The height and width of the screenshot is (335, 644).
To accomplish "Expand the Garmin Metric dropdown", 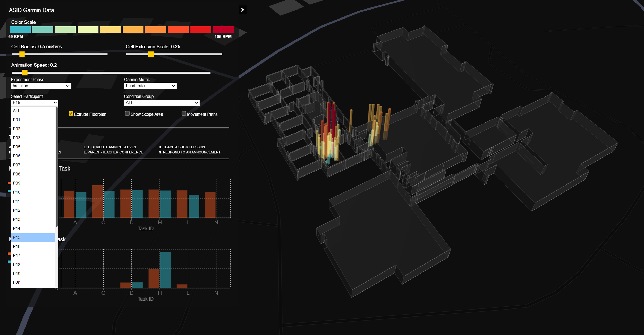I will (x=150, y=86).
